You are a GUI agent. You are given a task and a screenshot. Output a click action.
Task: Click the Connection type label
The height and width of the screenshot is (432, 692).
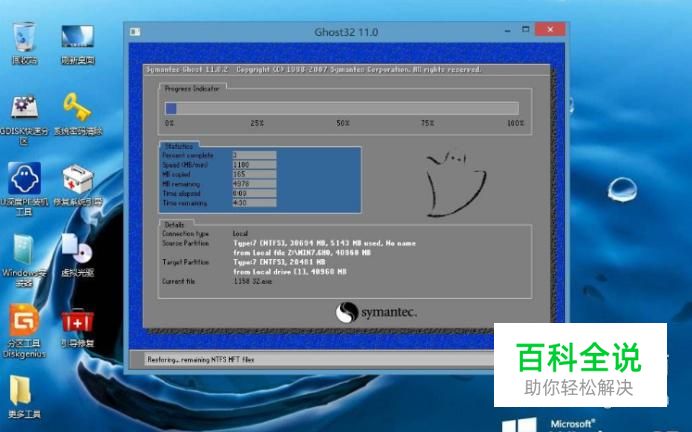pos(185,234)
